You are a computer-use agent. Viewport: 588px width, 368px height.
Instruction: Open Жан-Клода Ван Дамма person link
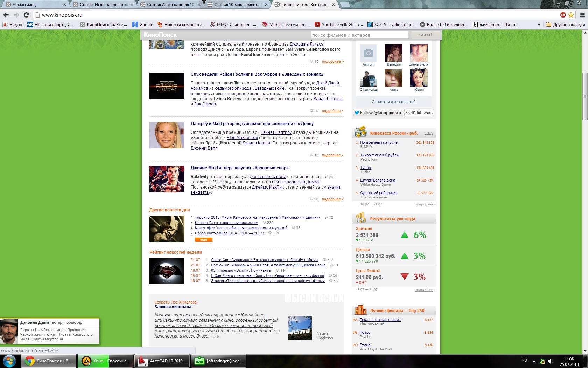coord(297,182)
